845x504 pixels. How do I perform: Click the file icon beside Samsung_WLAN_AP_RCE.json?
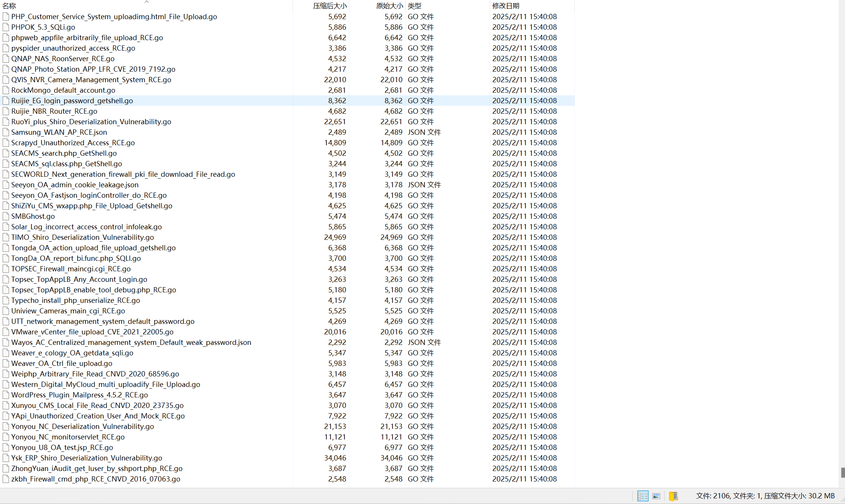click(6, 132)
